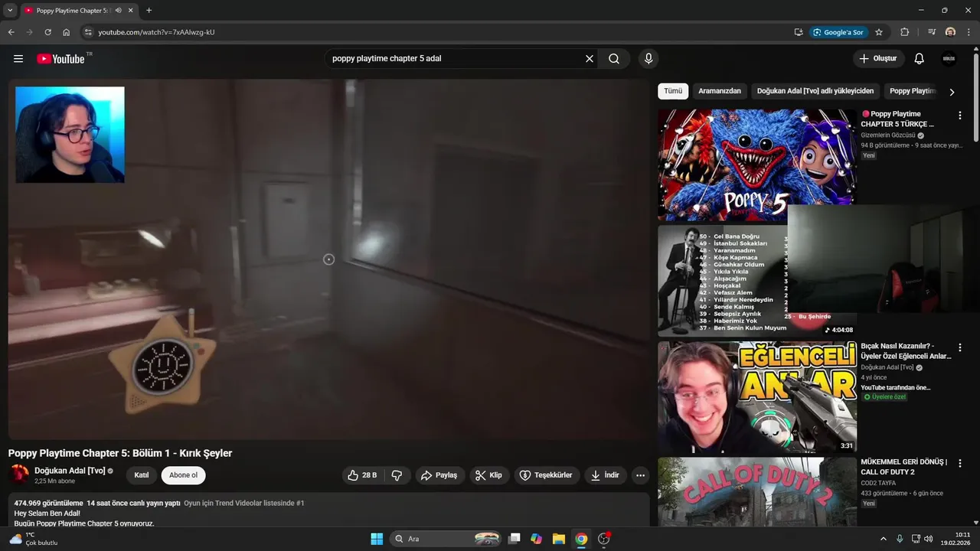
Task: Send Teşekkürler super thanks
Action: [547, 475]
